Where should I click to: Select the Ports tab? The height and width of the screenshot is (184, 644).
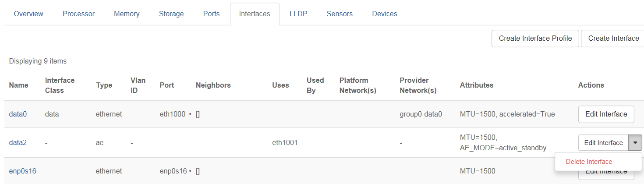[211, 14]
